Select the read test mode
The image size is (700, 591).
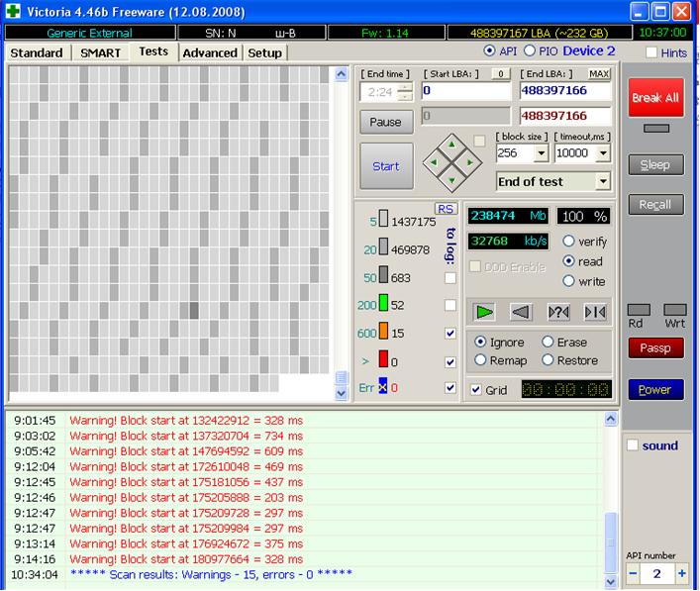pos(568,261)
